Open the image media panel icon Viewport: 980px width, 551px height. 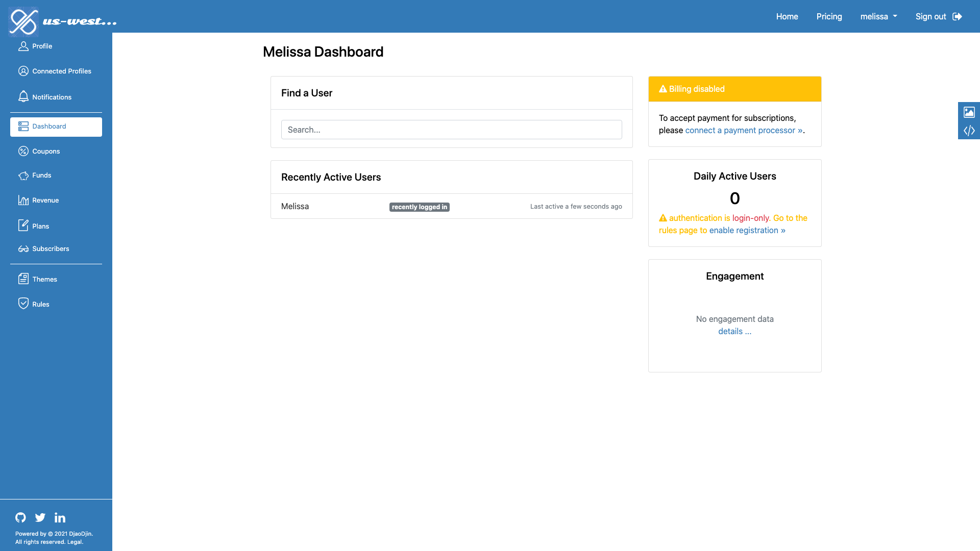pyautogui.click(x=969, y=112)
